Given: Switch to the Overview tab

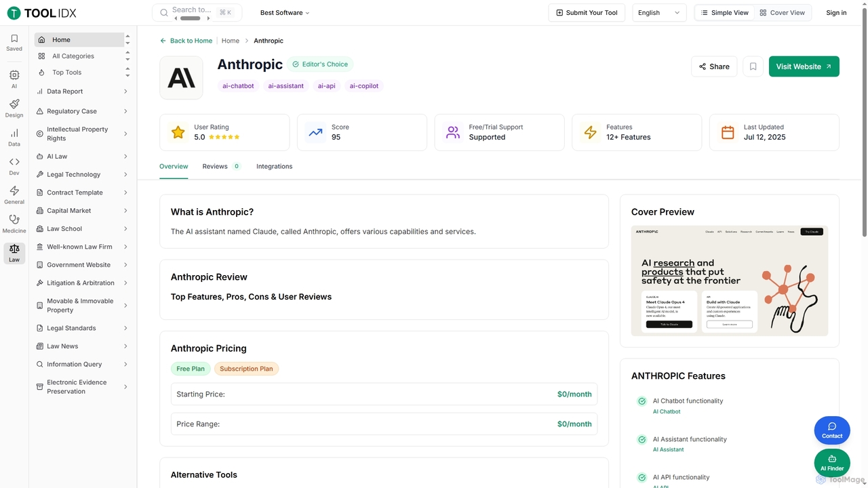Looking at the screenshot, I should 174,166.
